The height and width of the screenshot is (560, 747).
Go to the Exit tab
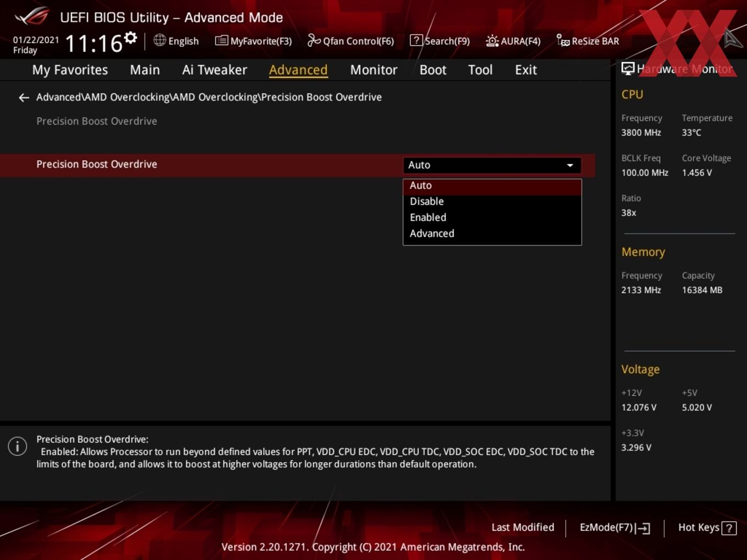point(526,70)
